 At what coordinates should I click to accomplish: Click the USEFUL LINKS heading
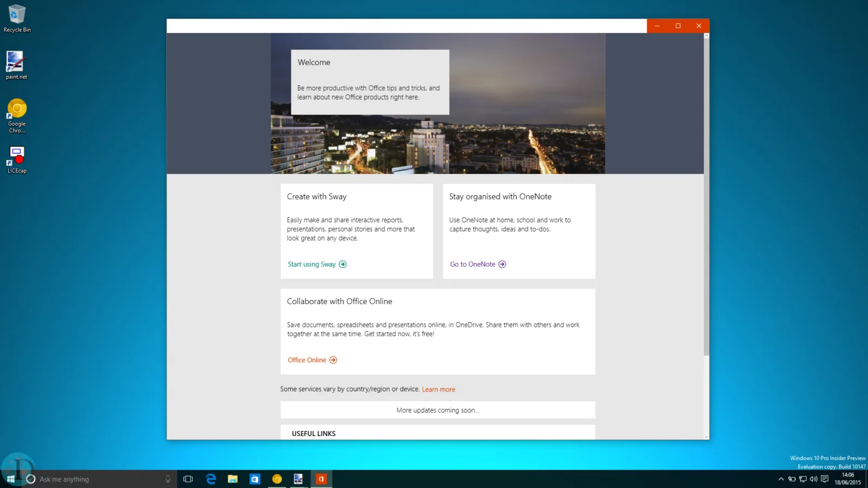coord(314,434)
